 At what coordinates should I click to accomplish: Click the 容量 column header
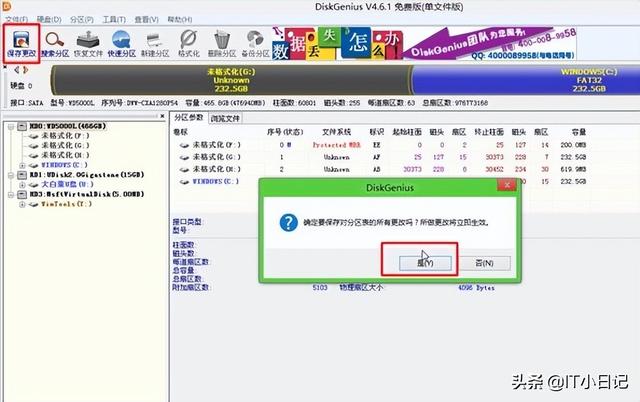(x=578, y=132)
